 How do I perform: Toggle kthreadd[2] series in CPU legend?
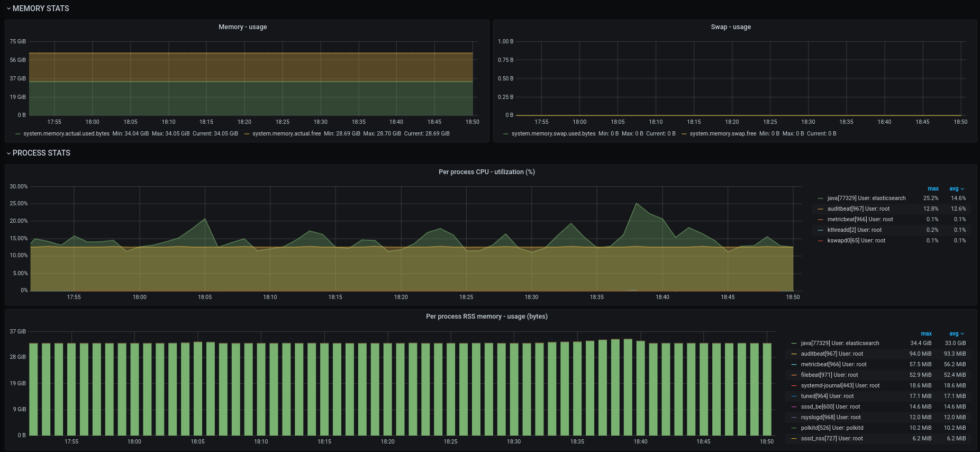(x=855, y=230)
